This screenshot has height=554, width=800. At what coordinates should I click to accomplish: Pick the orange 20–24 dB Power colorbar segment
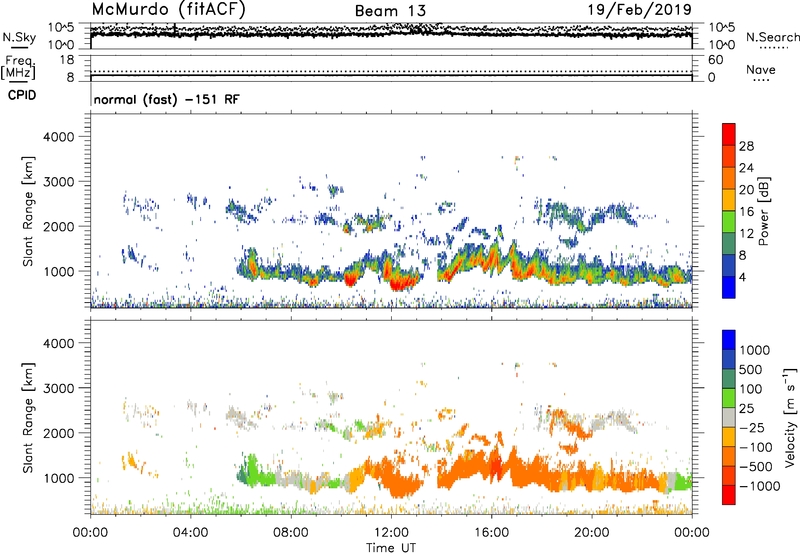[x=729, y=178]
